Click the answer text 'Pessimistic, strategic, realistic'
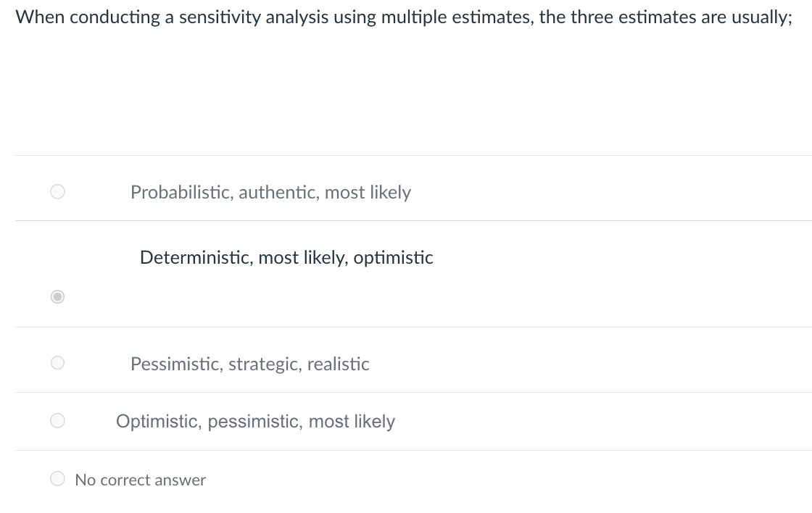Viewport: 812px width, 513px height. [250, 364]
